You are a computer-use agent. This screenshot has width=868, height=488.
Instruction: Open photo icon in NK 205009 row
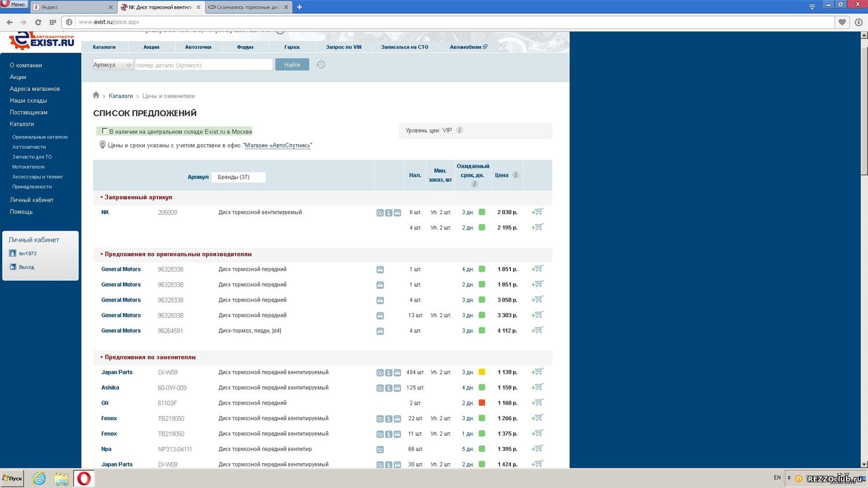(380, 213)
